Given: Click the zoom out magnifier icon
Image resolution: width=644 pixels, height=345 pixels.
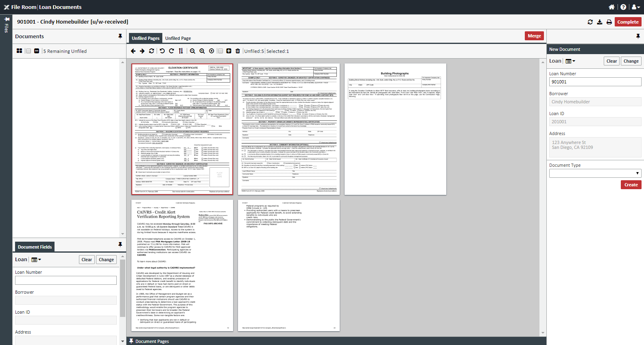Looking at the screenshot, I should (192, 51).
